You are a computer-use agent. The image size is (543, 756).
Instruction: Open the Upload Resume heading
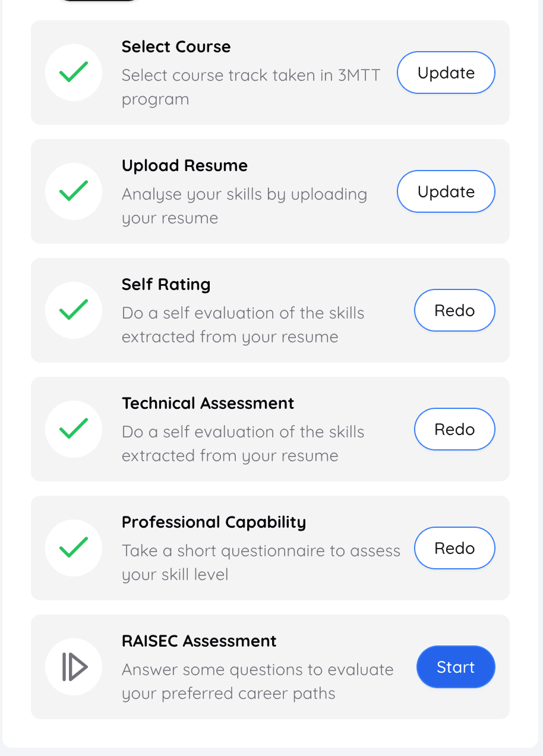(185, 166)
